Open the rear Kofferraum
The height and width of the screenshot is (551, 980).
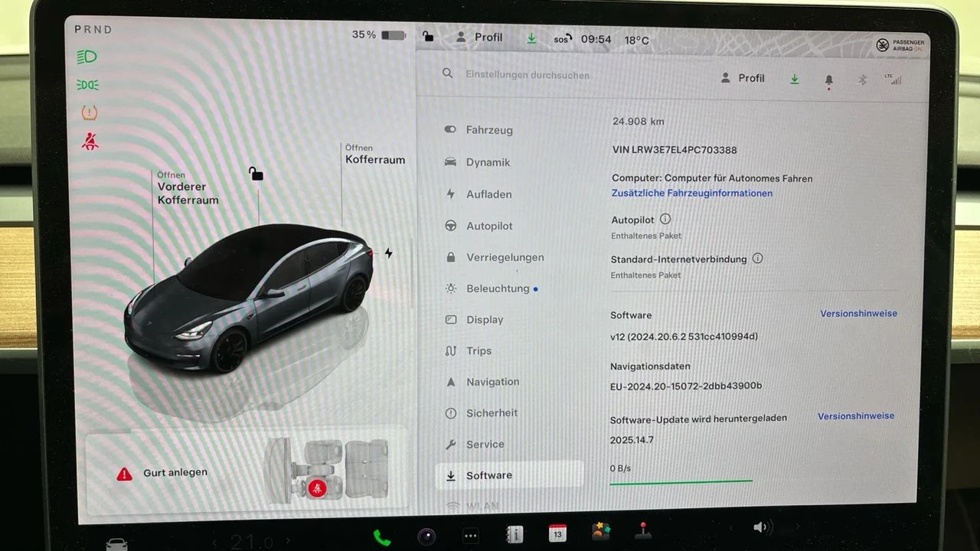point(374,155)
